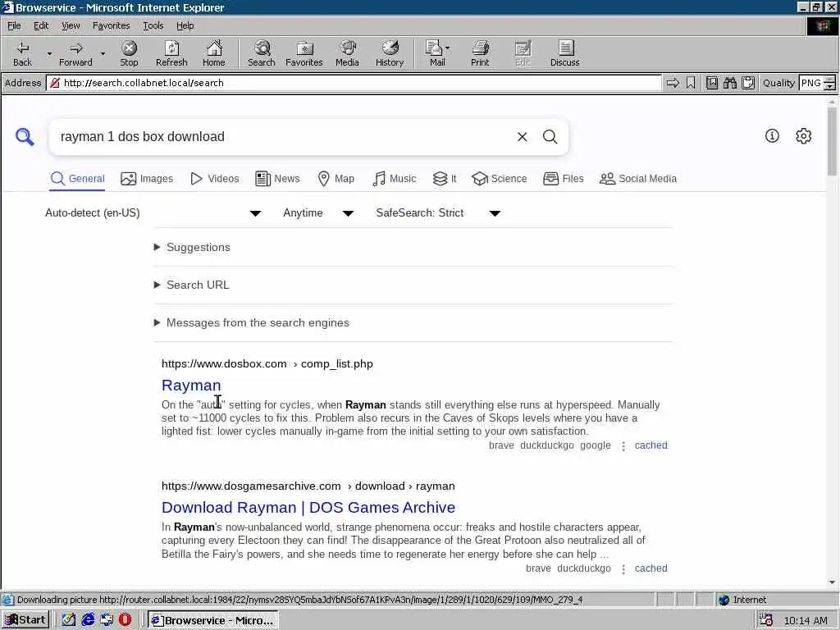
Task: Open the SafeSearch Strict dropdown
Action: point(438,213)
